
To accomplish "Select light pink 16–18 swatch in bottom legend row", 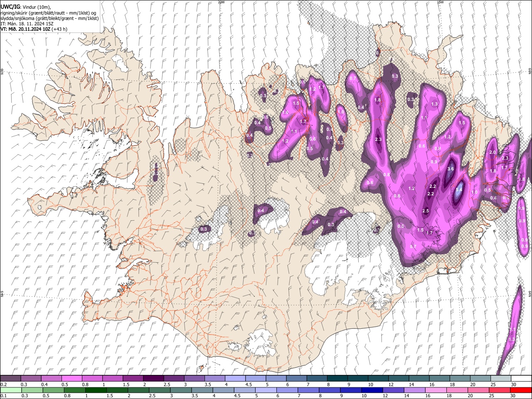I will point(436,390).
